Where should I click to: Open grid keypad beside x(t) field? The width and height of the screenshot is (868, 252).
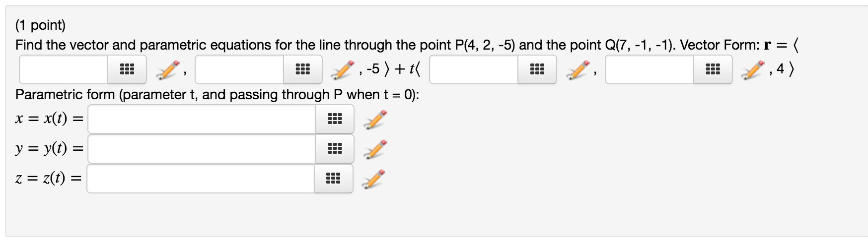pos(335,119)
